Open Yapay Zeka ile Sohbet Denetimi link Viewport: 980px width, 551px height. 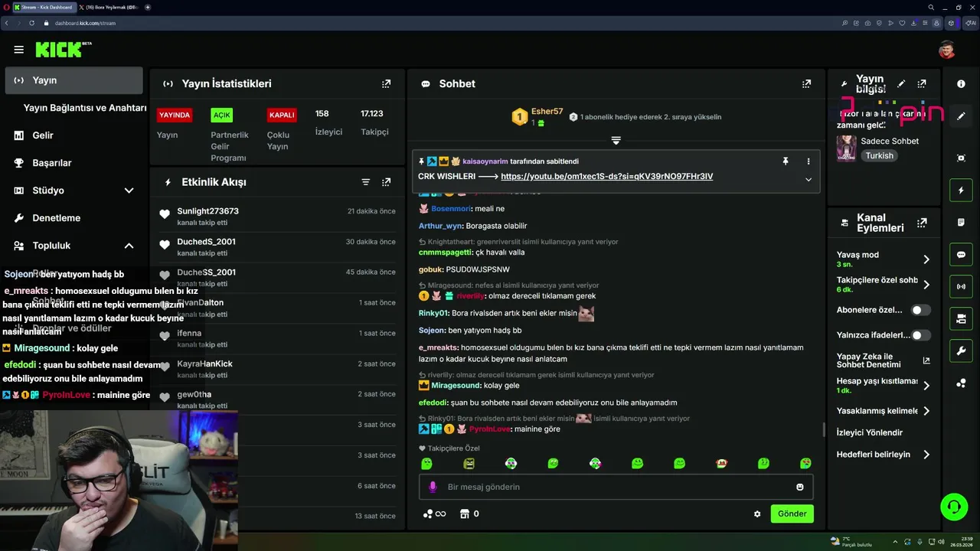pos(884,360)
